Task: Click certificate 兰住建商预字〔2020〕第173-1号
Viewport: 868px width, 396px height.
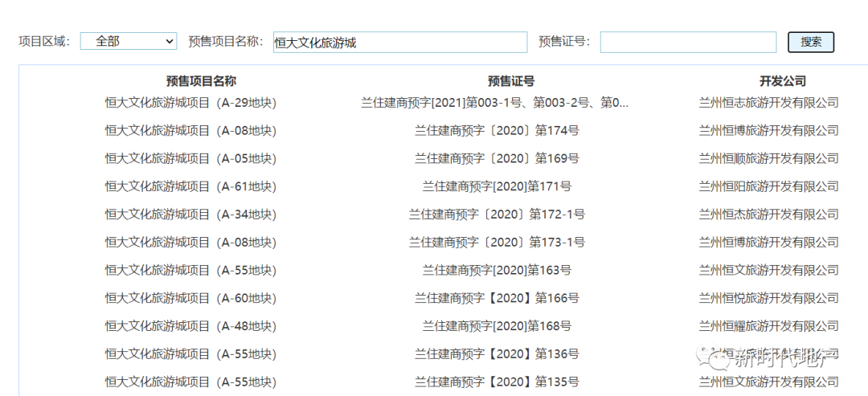Action: coord(497,242)
